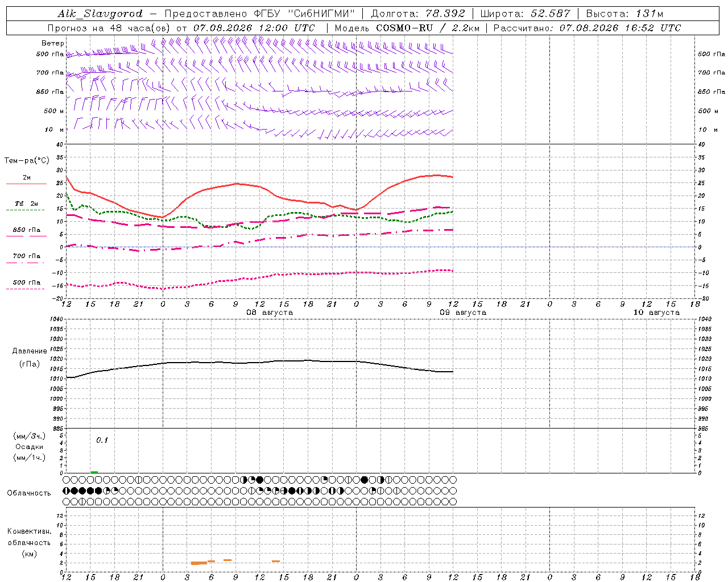
Task: Click the 700 гПа temperature legend label
Action: coord(27,256)
